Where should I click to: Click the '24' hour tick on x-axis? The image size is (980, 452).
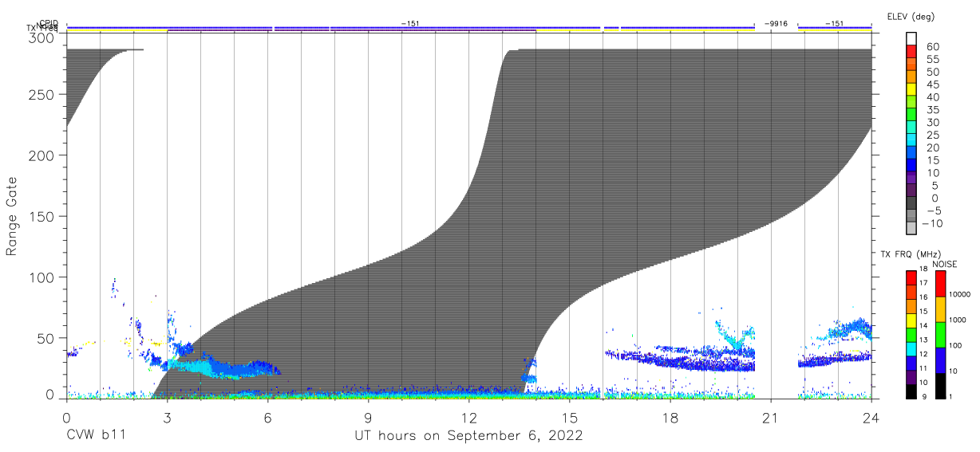tap(871, 417)
